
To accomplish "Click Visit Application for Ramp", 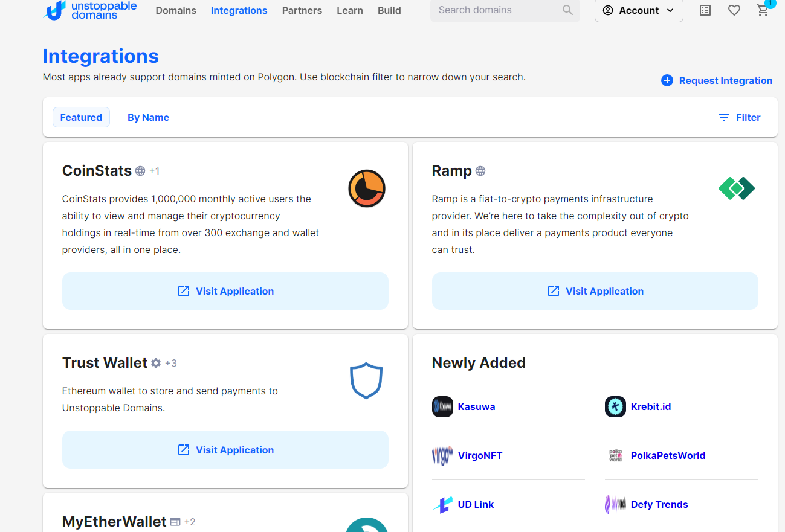I will tap(595, 291).
